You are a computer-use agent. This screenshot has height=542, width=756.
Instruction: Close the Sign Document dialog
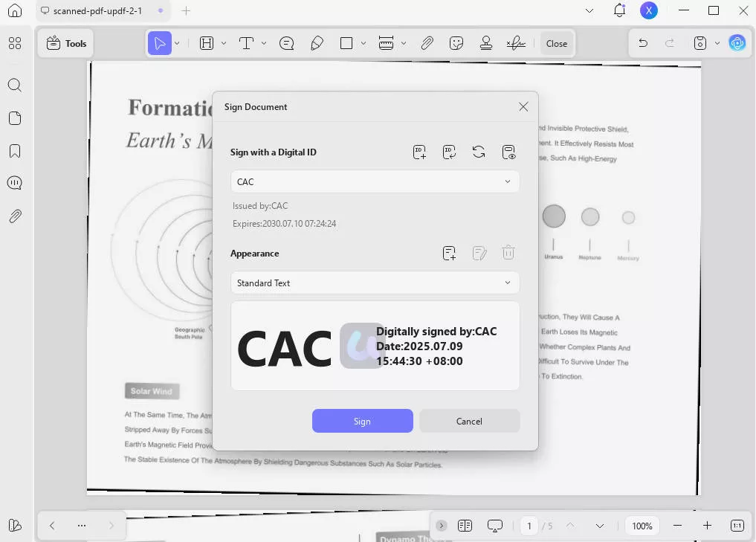tap(523, 106)
